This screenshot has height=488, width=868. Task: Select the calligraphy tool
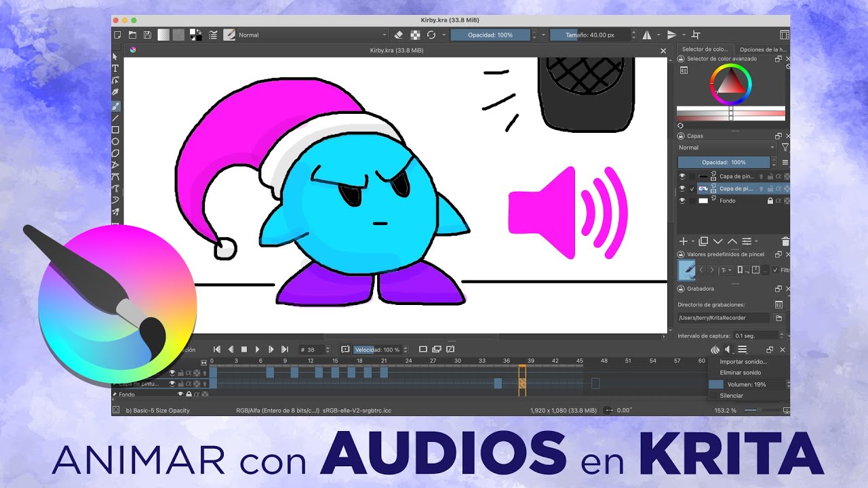click(115, 92)
